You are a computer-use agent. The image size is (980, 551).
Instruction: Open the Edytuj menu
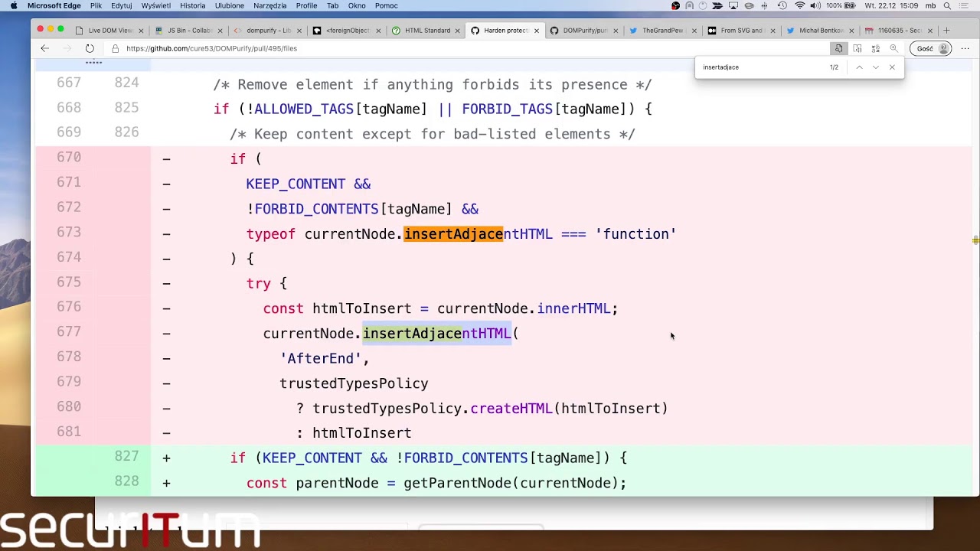(121, 5)
